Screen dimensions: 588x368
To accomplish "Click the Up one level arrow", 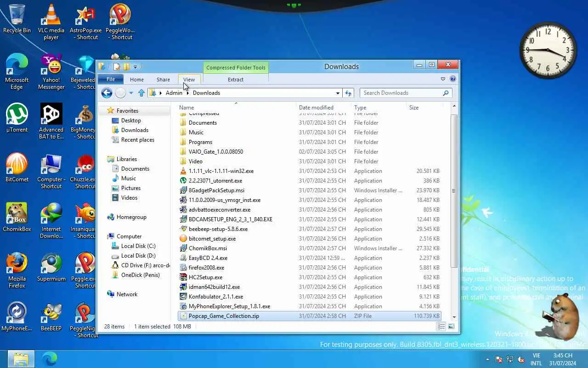I will [x=141, y=93].
